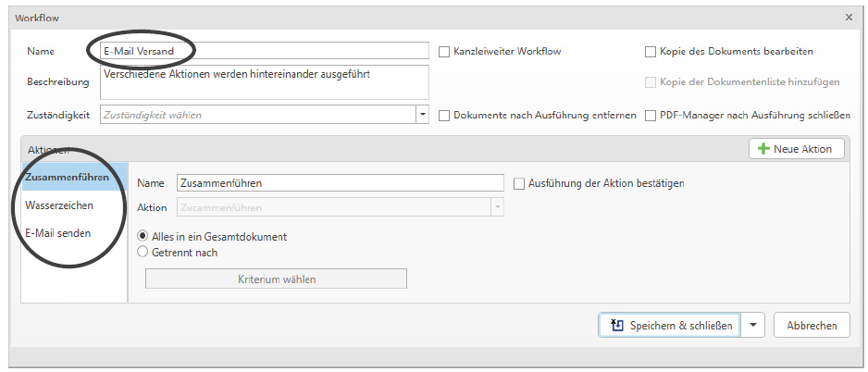Enable Kanzleiweiter Workflow checkbox

coord(444,52)
